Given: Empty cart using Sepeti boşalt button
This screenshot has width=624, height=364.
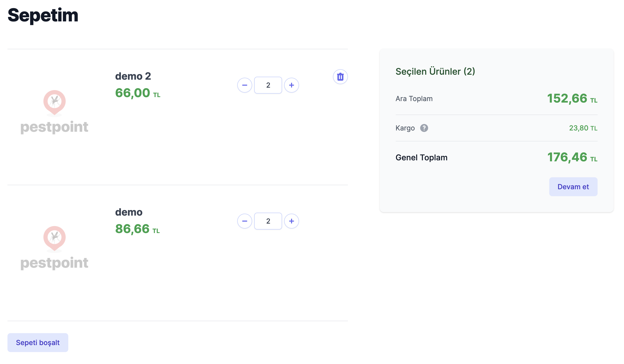Looking at the screenshot, I should pyautogui.click(x=38, y=343).
